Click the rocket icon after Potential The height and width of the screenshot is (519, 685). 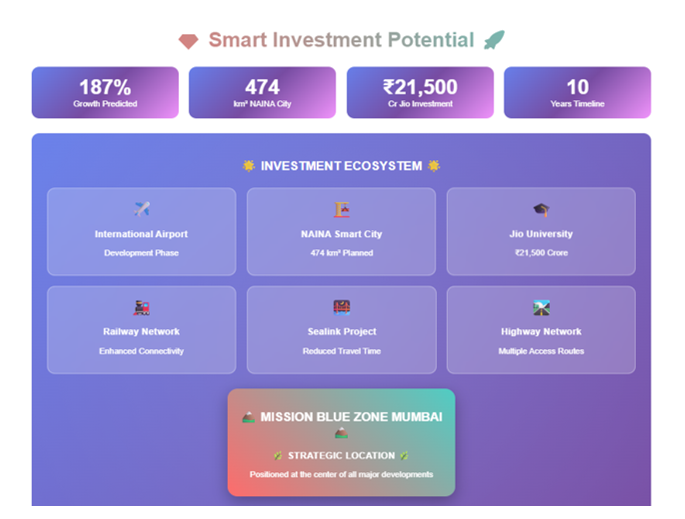[494, 40]
